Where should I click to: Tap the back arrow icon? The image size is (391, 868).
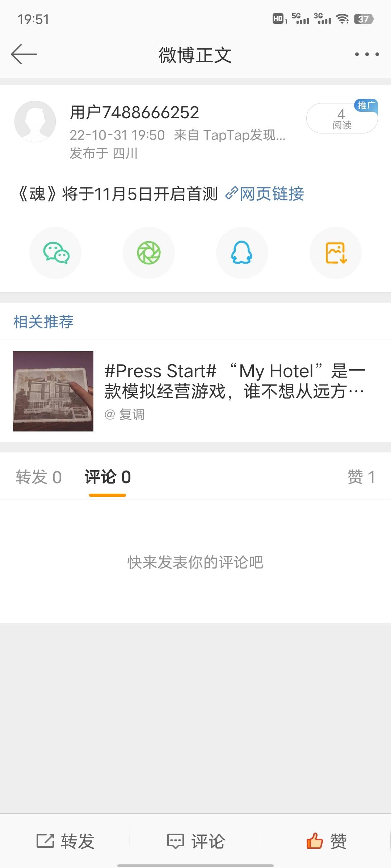(24, 54)
